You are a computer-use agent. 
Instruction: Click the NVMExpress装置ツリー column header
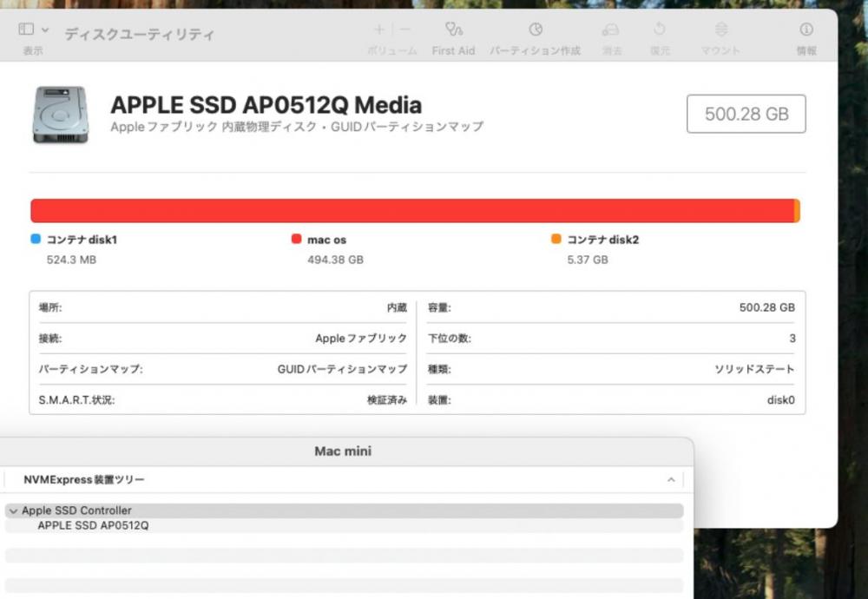(343, 479)
